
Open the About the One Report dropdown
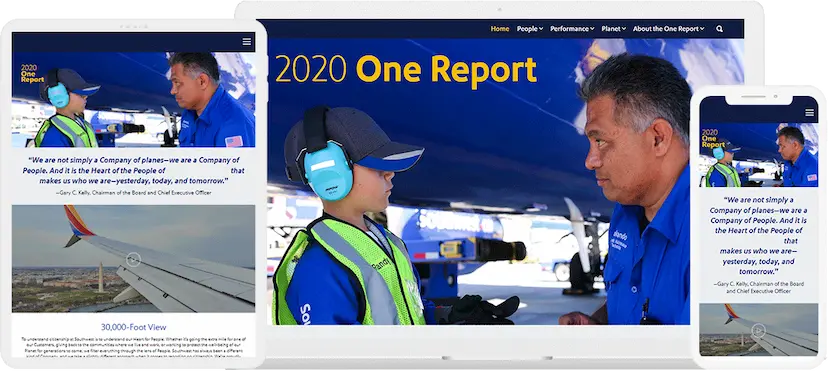[669, 29]
